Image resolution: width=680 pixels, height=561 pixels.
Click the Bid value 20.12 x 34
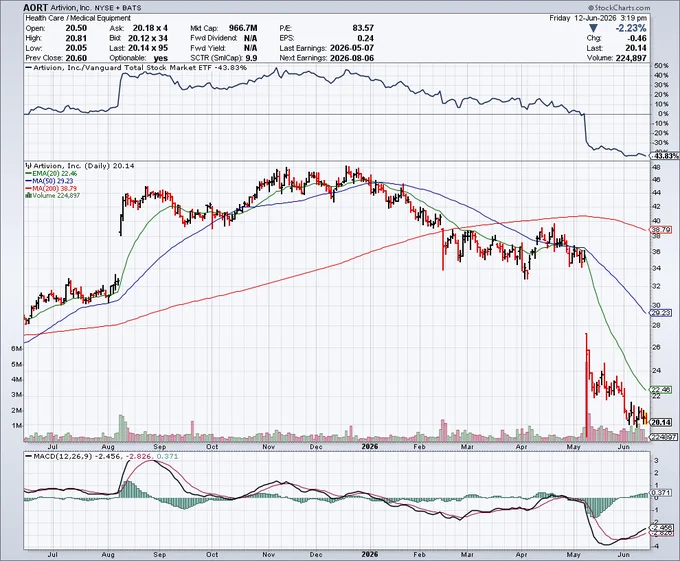pos(148,38)
